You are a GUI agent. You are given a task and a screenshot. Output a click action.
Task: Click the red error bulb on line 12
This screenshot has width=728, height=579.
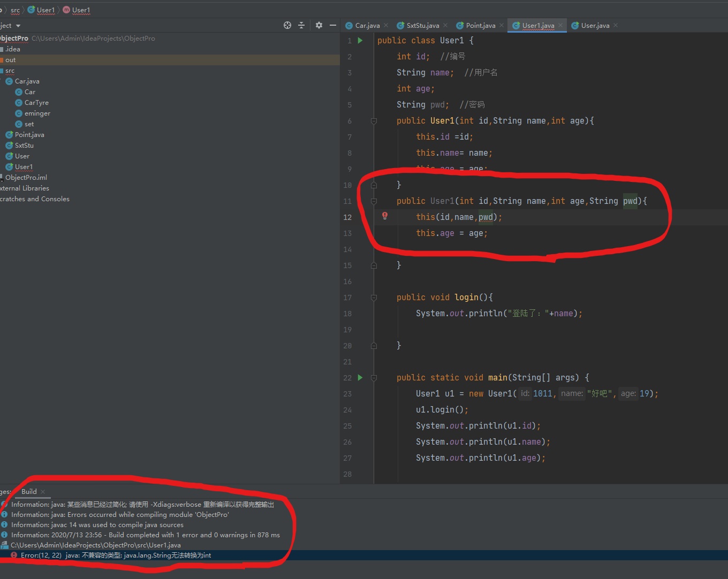(384, 216)
